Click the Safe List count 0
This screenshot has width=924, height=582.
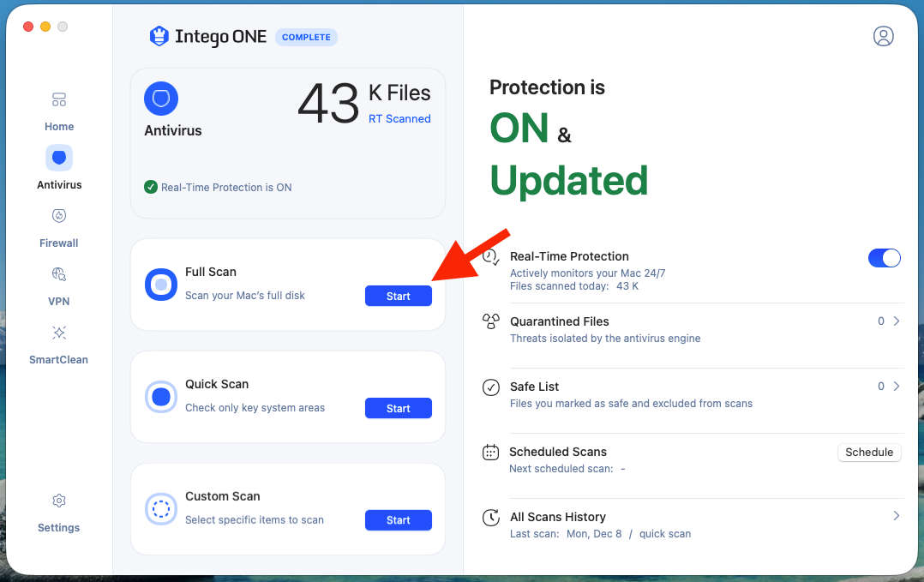click(881, 387)
